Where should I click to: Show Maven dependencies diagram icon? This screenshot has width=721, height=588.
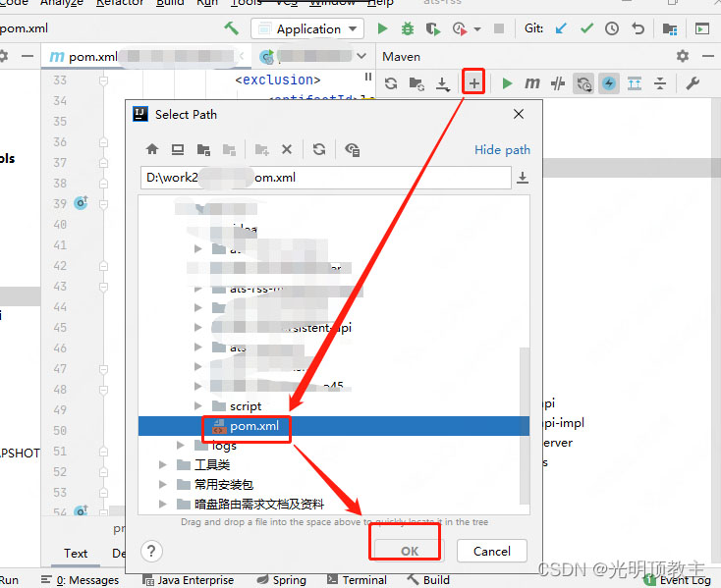(635, 83)
